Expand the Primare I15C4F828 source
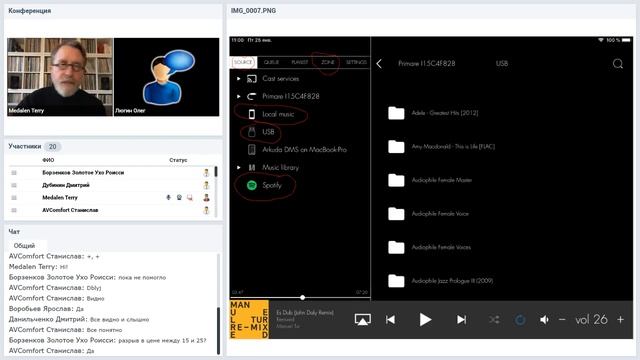 (238, 97)
